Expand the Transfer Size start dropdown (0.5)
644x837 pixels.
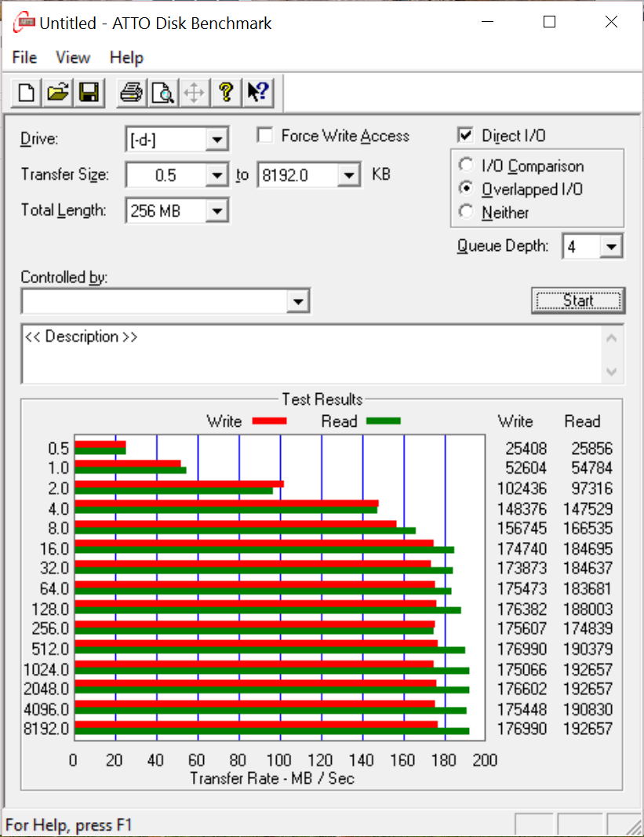pos(216,175)
